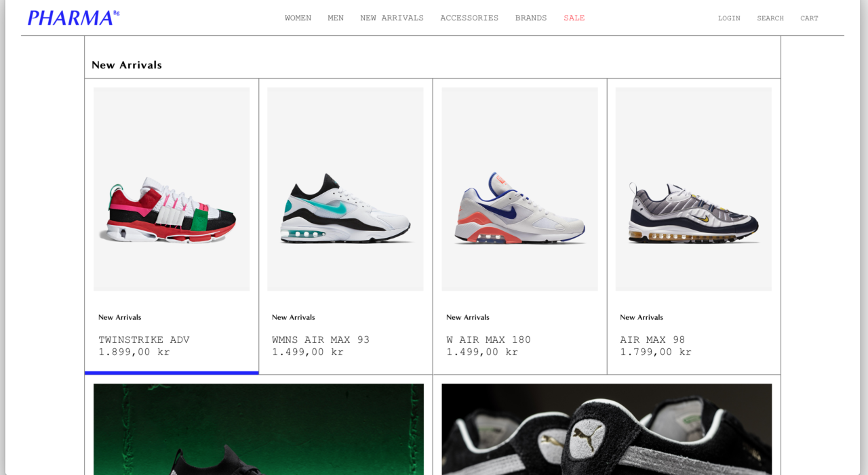868x475 pixels.
Task: Open the CART
Action: click(809, 18)
